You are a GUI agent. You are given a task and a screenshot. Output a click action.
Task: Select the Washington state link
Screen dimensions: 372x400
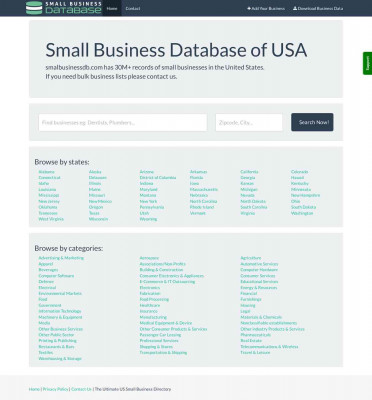click(302, 213)
